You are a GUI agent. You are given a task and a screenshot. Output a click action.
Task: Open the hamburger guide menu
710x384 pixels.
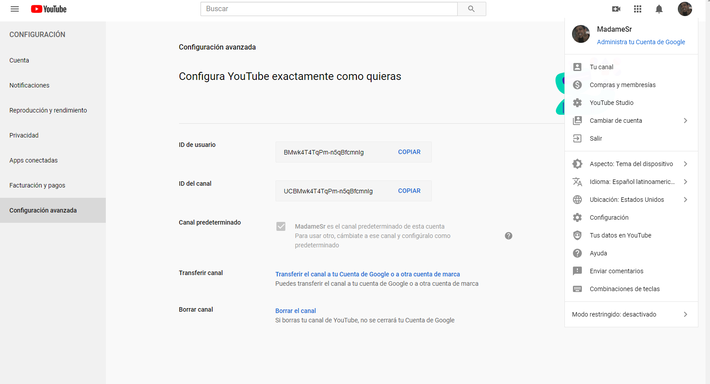pos(14,9)
